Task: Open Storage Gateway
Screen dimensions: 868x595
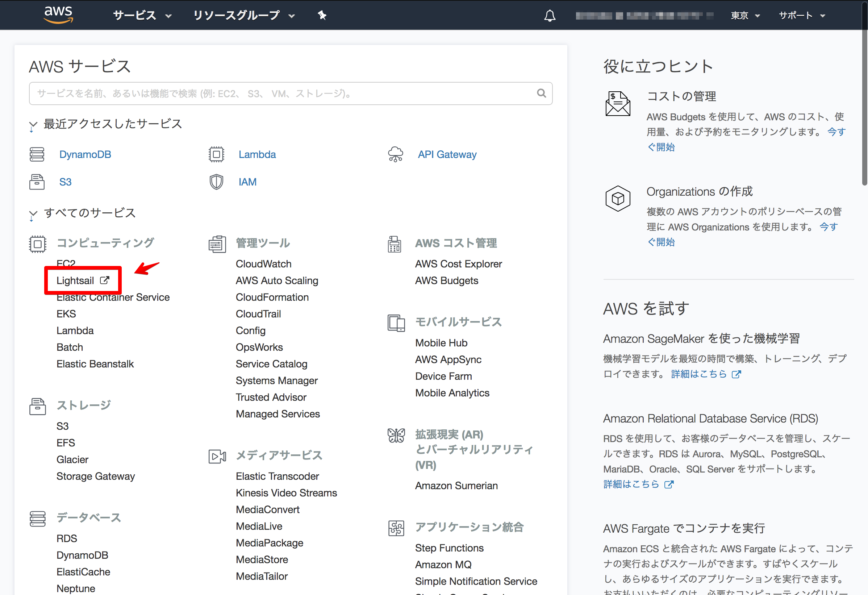Action: (x=95, y=476)
